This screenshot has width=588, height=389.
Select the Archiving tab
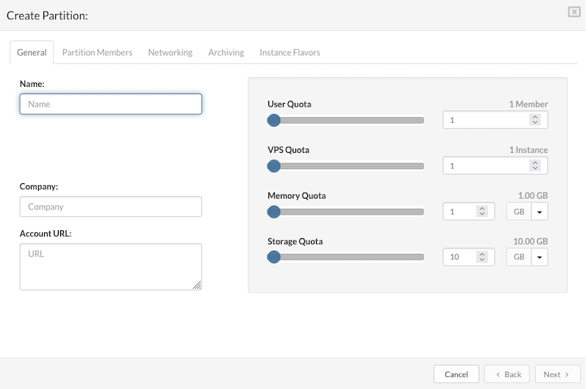click(226, 53)
